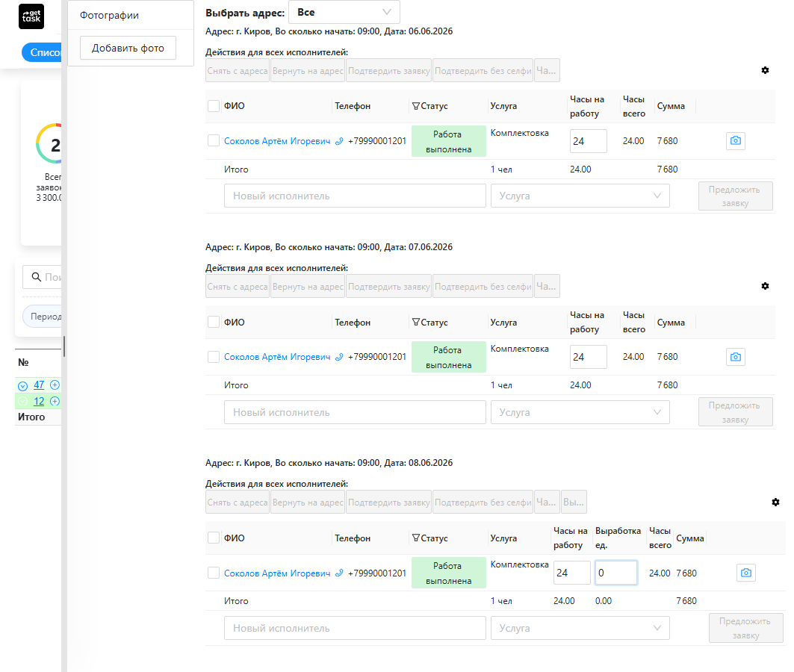Open the Услуга dropdown in first address block
The width and height of the screenshot is (794, 672).
click(x=580, y=196)
